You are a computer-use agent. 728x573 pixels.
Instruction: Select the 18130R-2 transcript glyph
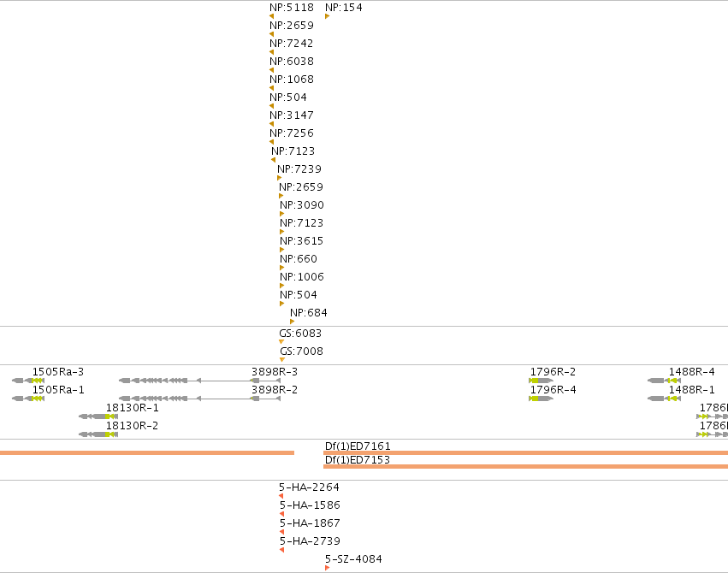click(98, 434)
